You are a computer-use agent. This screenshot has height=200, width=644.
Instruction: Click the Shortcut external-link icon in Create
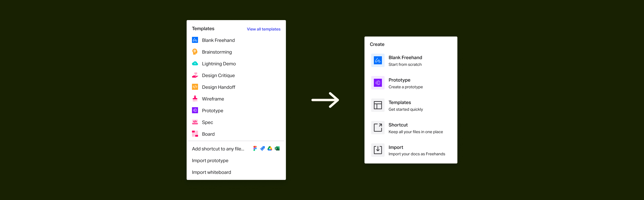[378, 128]
